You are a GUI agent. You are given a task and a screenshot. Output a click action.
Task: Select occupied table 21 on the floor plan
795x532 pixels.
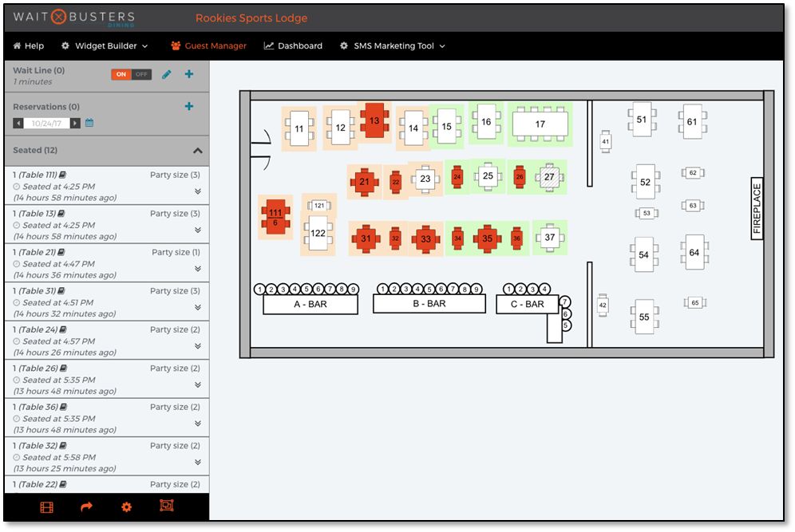point(365,181)
